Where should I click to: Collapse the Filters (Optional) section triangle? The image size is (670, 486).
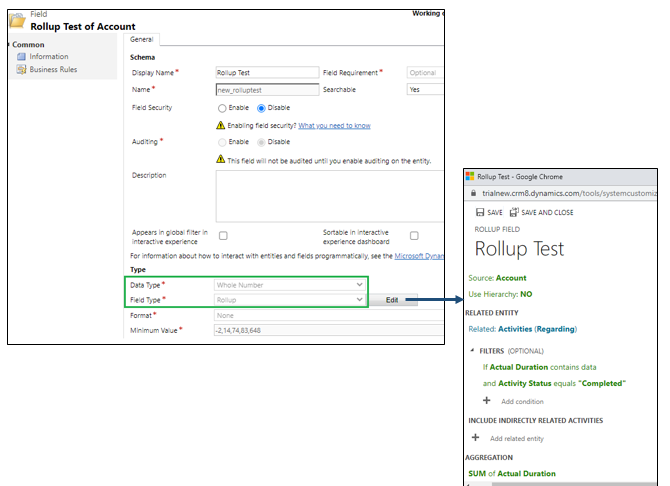pyautogui.click(x=472, y=351)
